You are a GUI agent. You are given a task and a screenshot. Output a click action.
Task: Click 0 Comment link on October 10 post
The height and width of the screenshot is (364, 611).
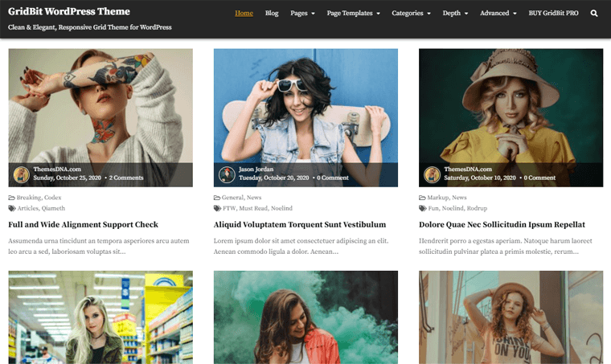[539, 178]
